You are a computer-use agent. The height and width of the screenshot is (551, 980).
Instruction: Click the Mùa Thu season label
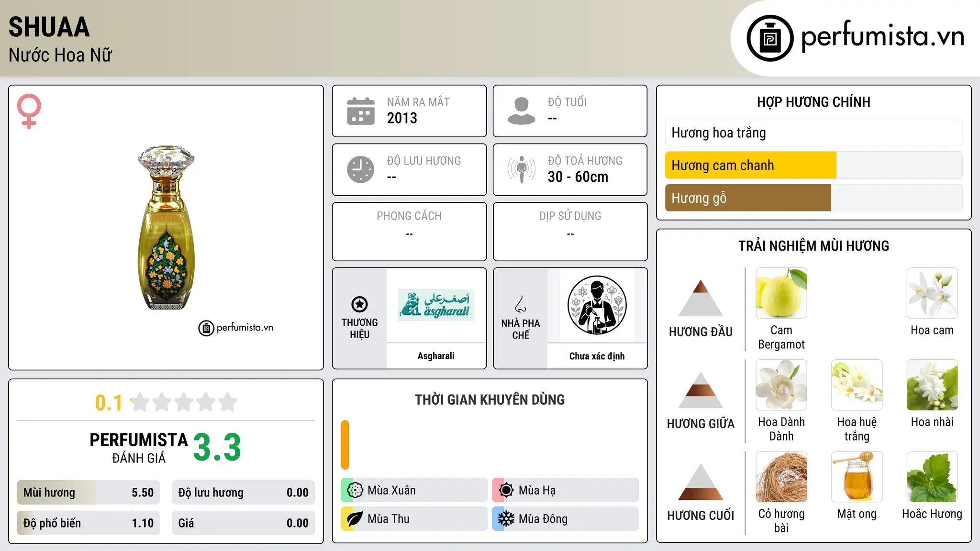[389, 519]
